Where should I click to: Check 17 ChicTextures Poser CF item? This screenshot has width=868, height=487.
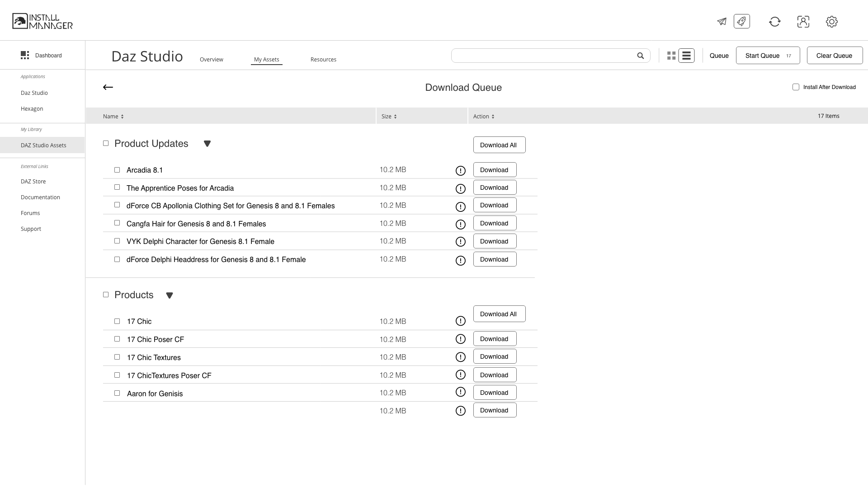(117, 375)
